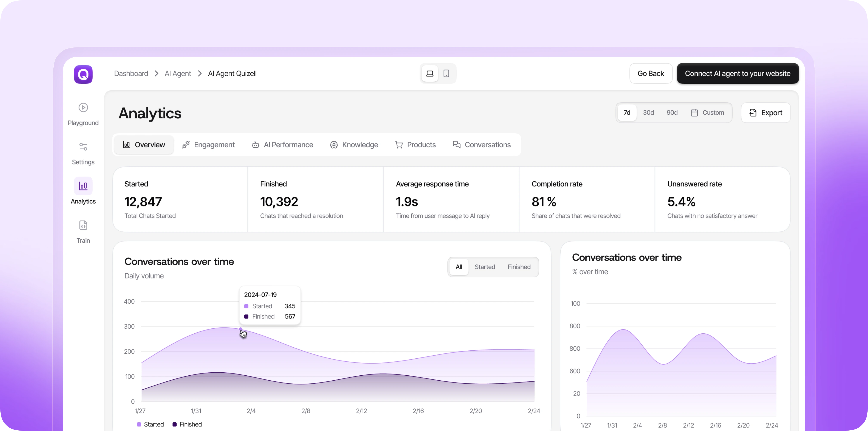Select the 30d time range
The width and height of the screenshot is (868, 431).
click(x=648, y=113)
